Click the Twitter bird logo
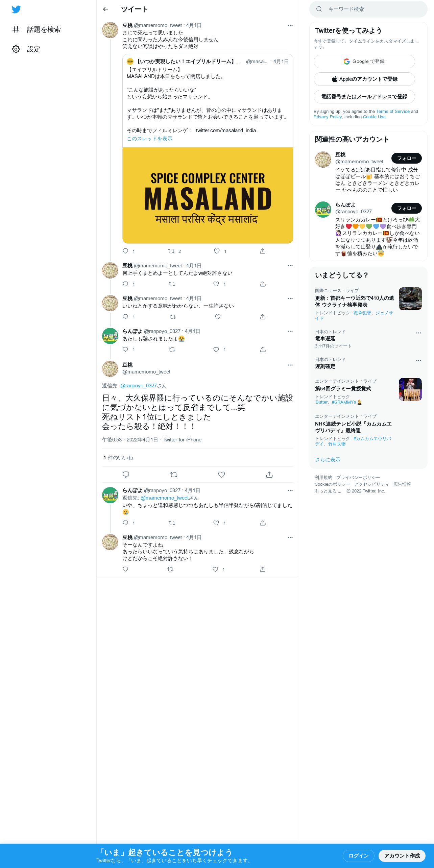 (x=16, y=9)
